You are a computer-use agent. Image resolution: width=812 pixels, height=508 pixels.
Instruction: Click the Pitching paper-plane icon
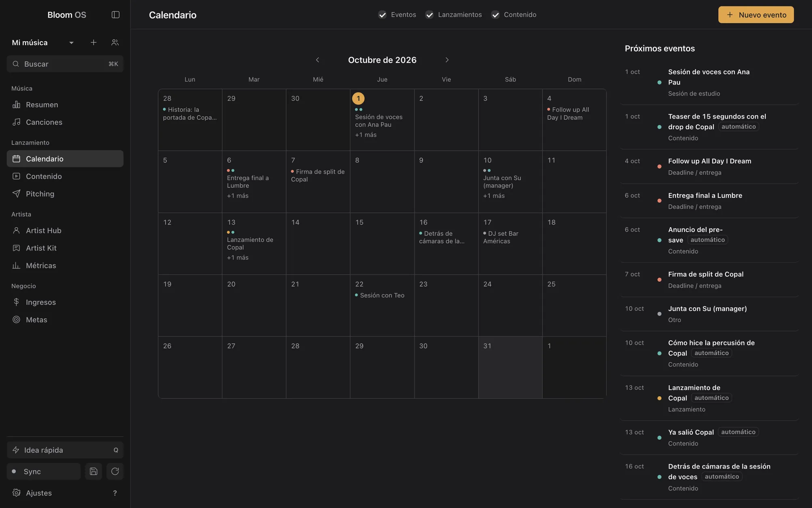pyautogui.click(x=16, y=193)
